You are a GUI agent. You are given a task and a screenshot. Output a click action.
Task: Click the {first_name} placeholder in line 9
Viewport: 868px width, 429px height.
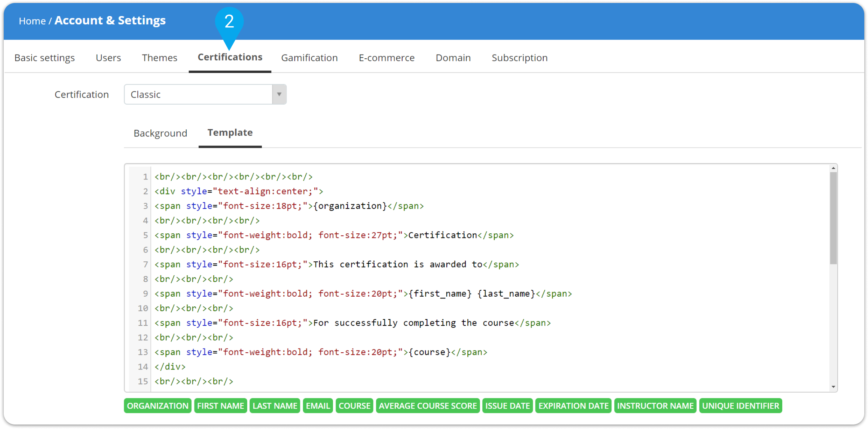pyautogui.click(x=440, y=294)
